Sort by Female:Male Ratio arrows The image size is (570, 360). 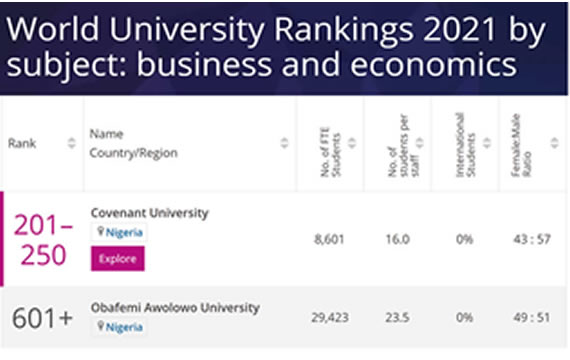tap(554, 143)
